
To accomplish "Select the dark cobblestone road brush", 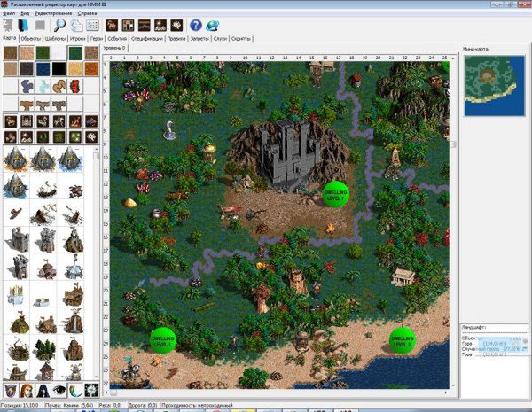I will 59,104.
